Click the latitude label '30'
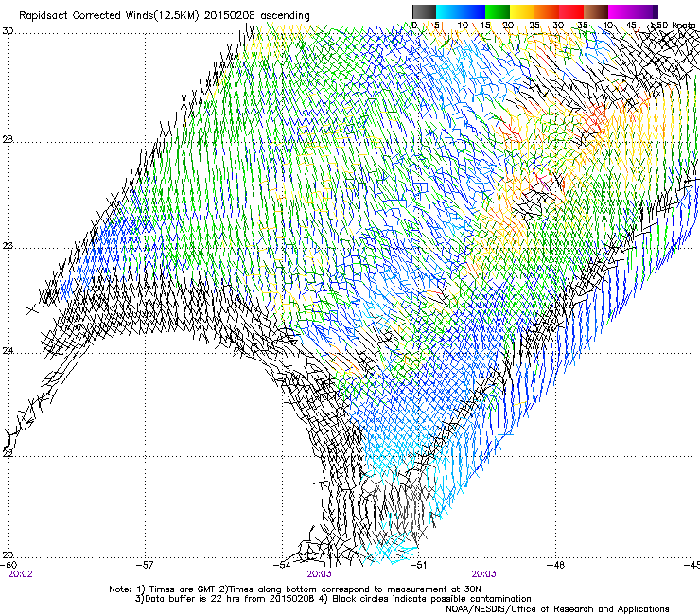Screen dimensions: 700x615 coord(8,31)
